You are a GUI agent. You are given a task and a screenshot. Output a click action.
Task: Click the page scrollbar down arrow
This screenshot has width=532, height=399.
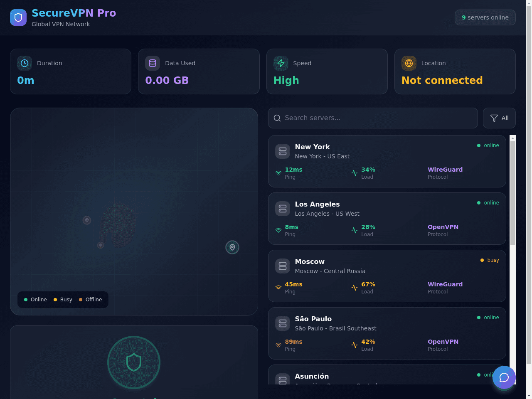pos(529,396)
